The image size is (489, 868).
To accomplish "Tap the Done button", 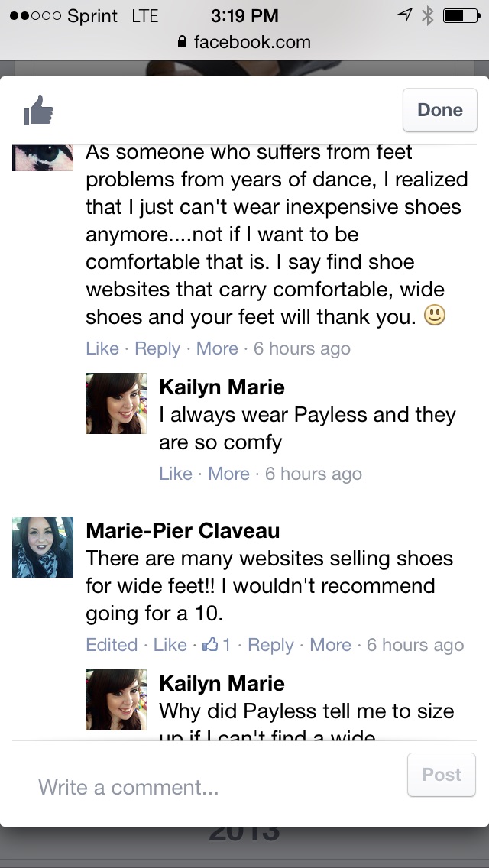I will tap(439, 109).
